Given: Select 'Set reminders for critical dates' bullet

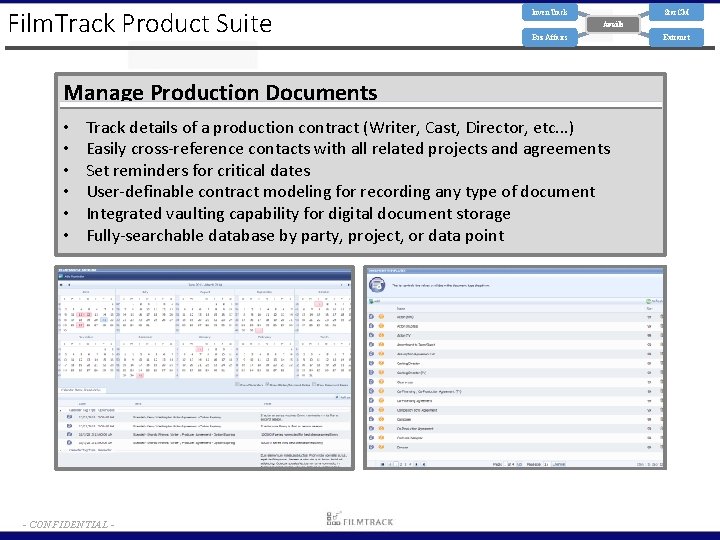Looking at the screenshot, I should [198, 170].
